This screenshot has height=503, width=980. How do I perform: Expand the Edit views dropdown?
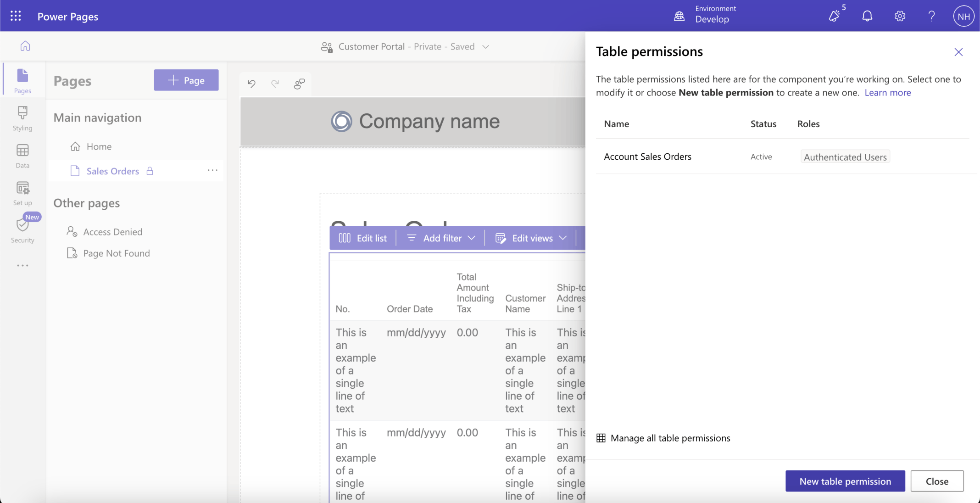tap(563, 238)
